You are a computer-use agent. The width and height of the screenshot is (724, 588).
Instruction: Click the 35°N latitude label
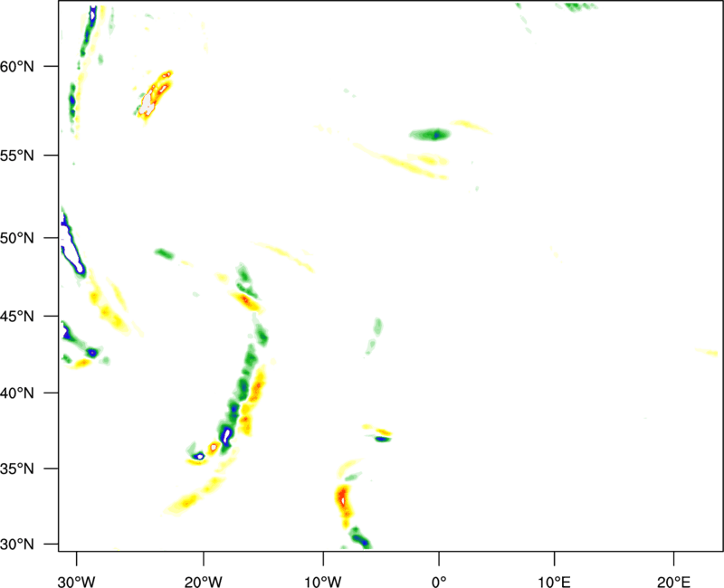click(17, 469)
